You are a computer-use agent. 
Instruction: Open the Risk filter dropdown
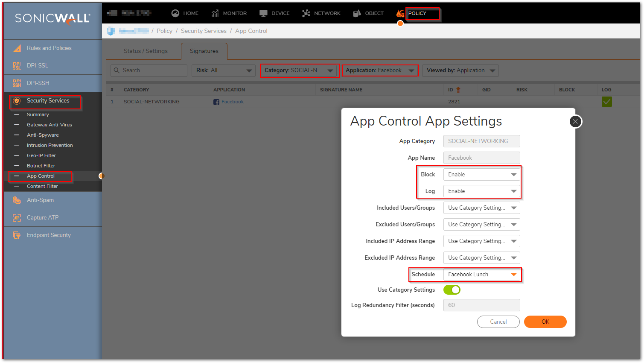[224, 70]
